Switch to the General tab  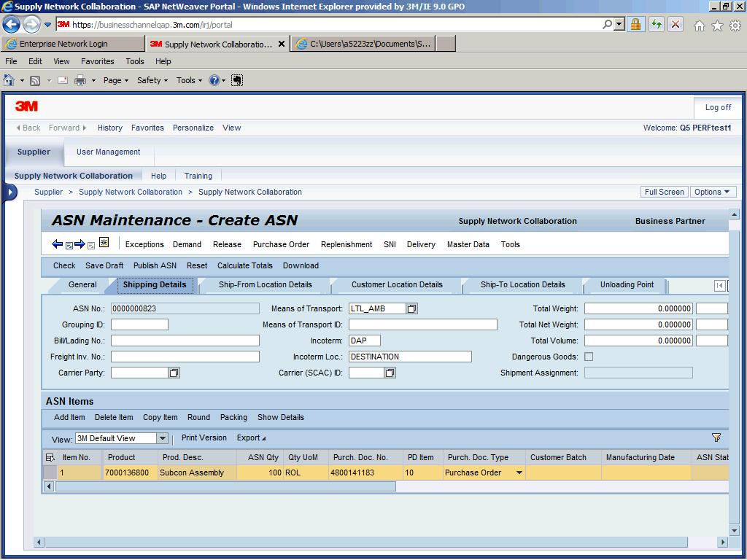click(82, 285)
